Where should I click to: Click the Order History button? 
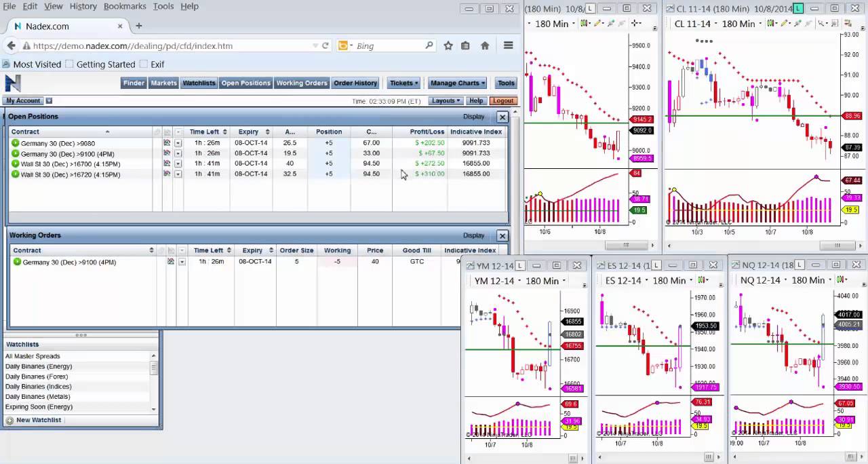tap(355, 83)
